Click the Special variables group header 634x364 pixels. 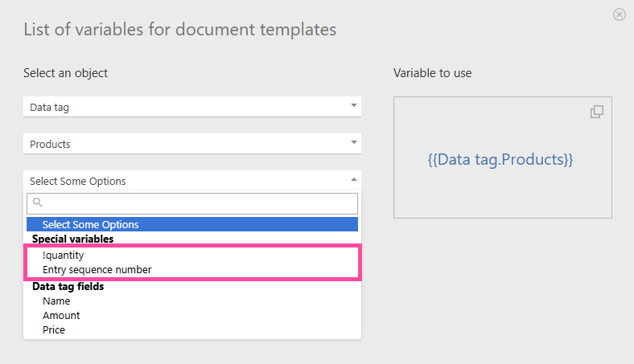coord(72,239)
